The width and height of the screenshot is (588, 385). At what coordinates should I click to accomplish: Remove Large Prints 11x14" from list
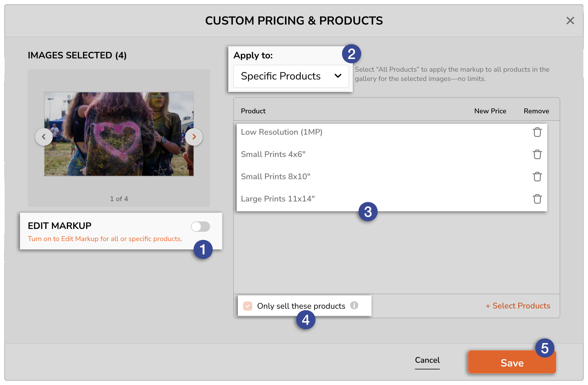click(x=537, y=199)
